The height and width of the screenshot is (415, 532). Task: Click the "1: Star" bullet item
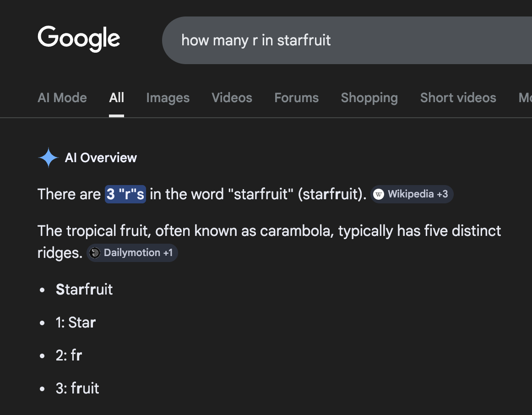coord(76,322)
